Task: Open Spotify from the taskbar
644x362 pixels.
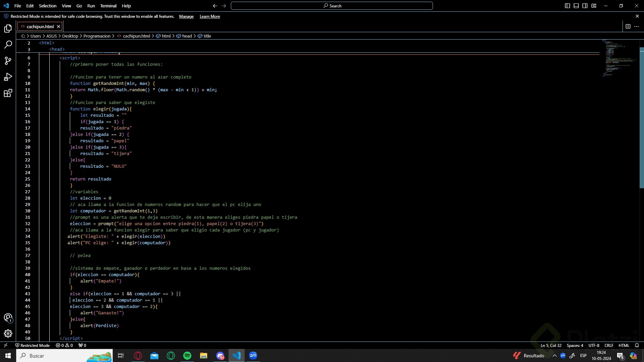Action: [x=187, y=356]
